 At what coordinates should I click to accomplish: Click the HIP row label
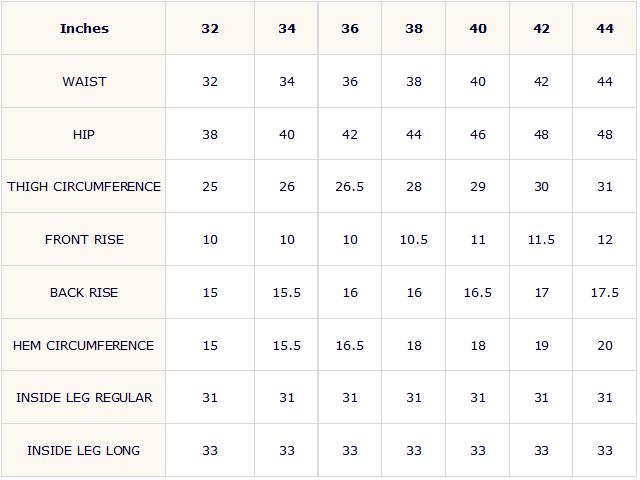click(84, 134)
